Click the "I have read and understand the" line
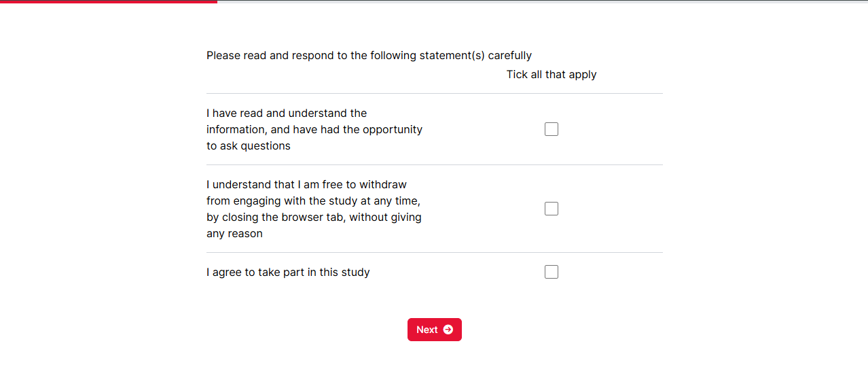The width and height of the screenshot is (868, 367). [287, 113]
